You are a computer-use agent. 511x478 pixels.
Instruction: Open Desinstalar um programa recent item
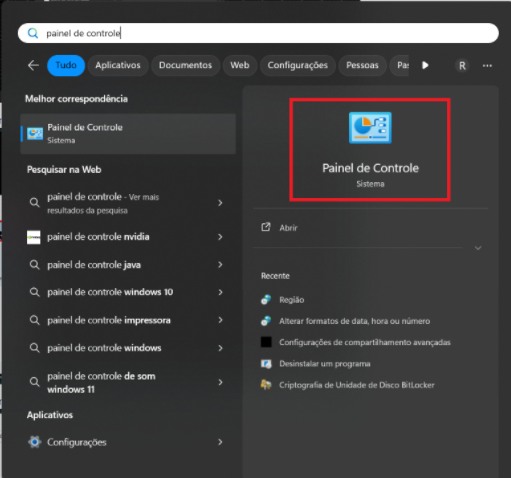click(325, 364)
